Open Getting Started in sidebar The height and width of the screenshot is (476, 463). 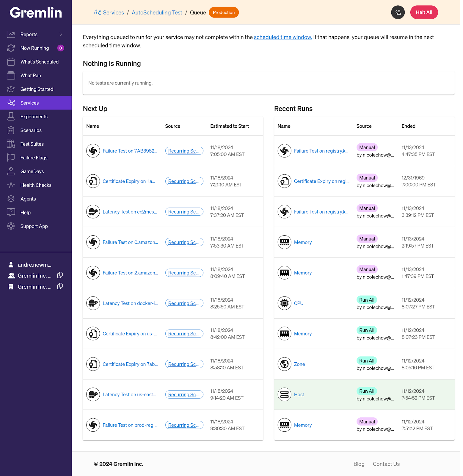[x=37, y=89]
